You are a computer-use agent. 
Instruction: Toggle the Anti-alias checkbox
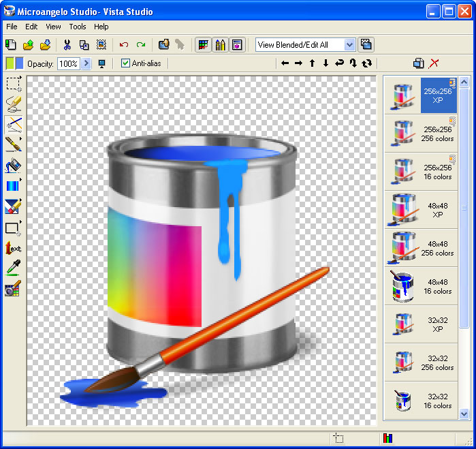(125, 63)
